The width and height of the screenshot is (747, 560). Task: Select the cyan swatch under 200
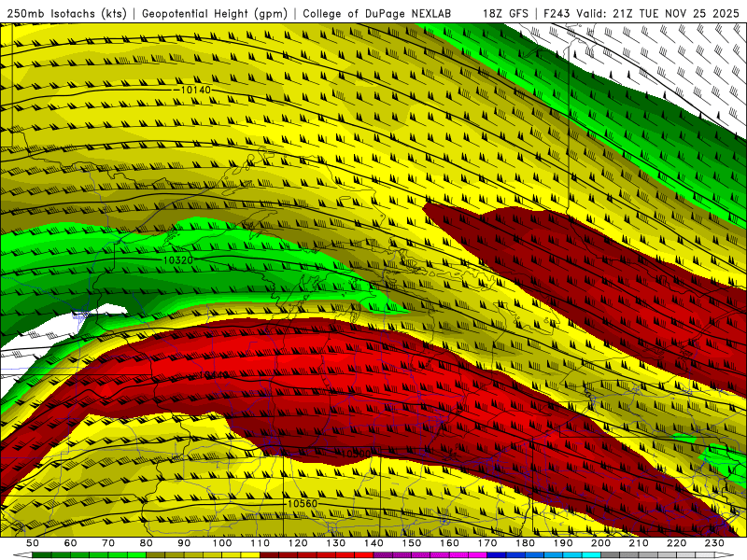(592, 555)
